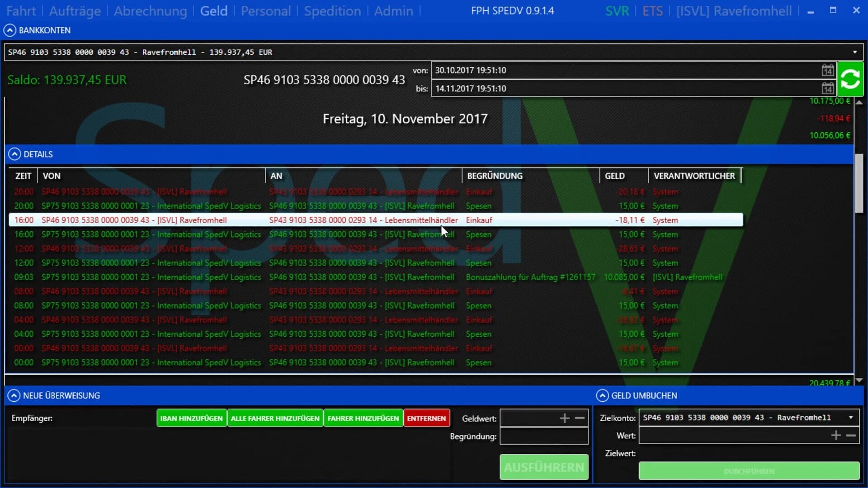Viewport: 868px width, 488px height.
Task: Click the DURCHFÜHREN button
Action: tap(749, 470)
